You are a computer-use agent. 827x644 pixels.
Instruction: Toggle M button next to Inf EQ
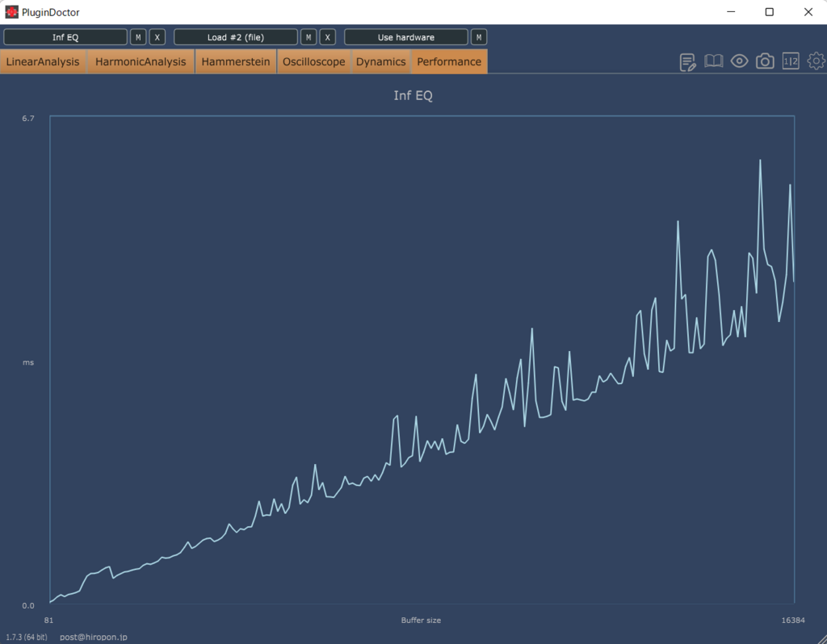[138, 37]
